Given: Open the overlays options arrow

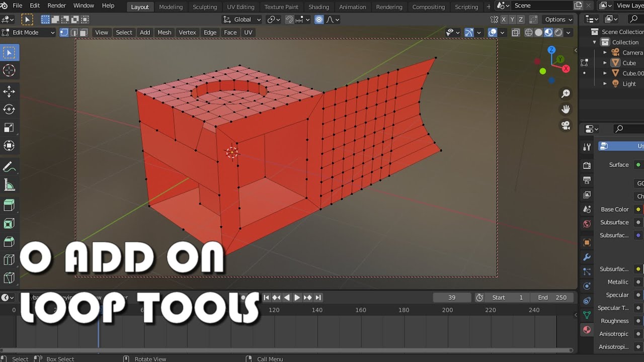Looking at the screenshot, I should pos(502,32).
